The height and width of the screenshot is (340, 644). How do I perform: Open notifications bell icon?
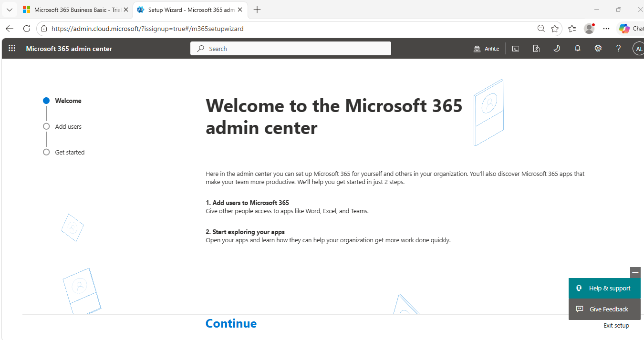click(578, 48)
